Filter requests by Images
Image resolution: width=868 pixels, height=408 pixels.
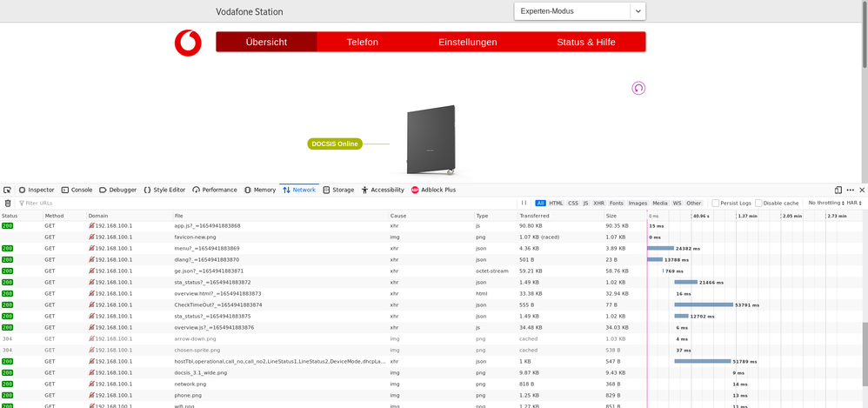tap(638, 204)
